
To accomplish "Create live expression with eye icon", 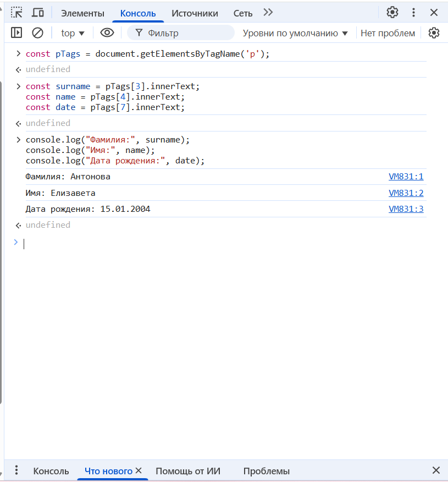I will [x=107, y=33].
